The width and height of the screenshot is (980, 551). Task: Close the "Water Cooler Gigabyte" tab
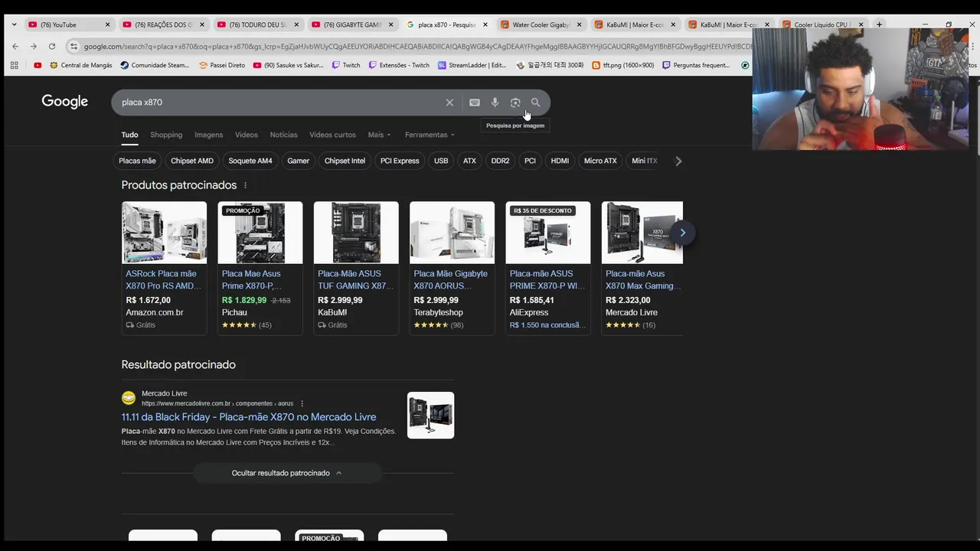[579, 24]
